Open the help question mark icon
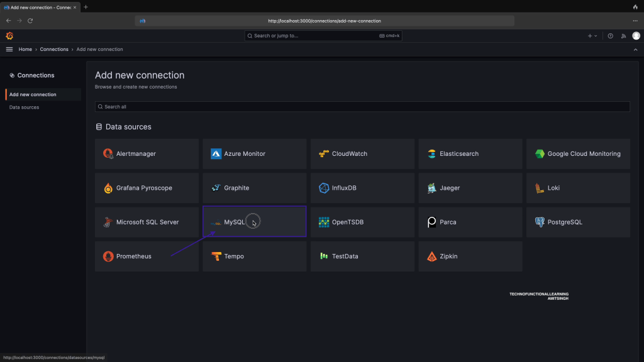The image size is (644, 362). click(610, 36)
